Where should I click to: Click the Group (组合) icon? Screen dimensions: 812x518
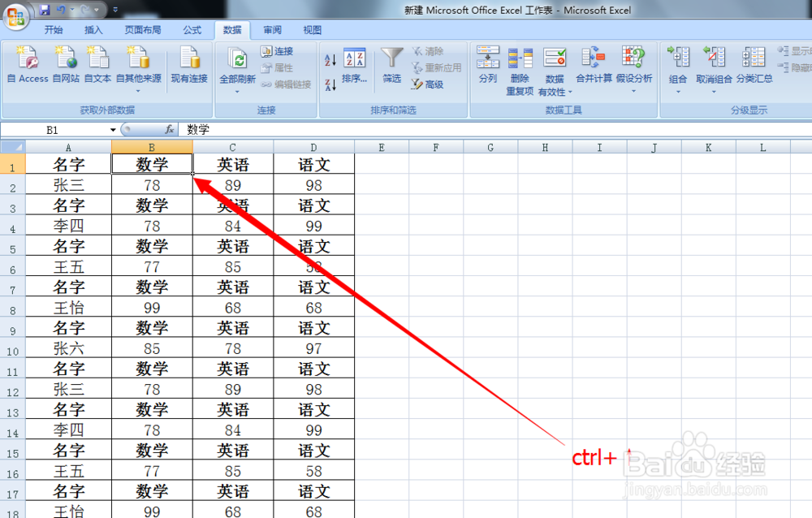(x=678, y=57)
